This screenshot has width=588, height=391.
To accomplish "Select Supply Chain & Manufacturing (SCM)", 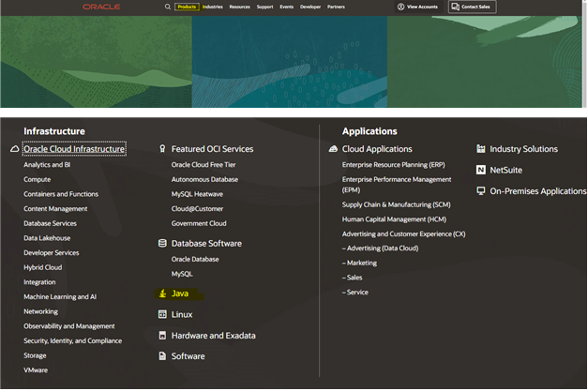I will pos(396,204).
